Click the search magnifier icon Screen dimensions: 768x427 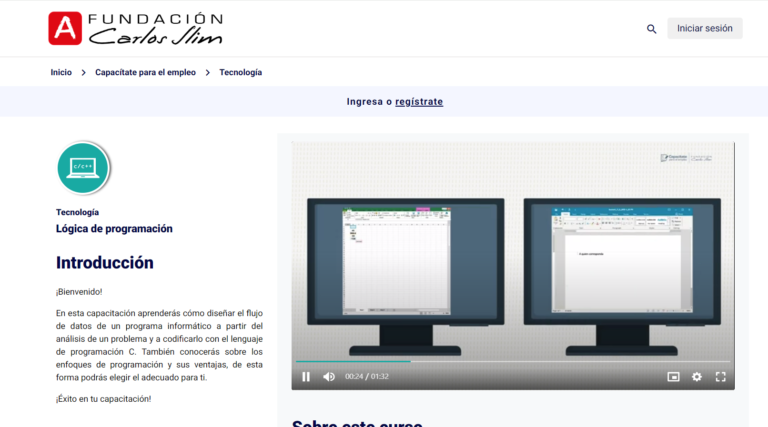pyautogui.click(x=652, y=29)
